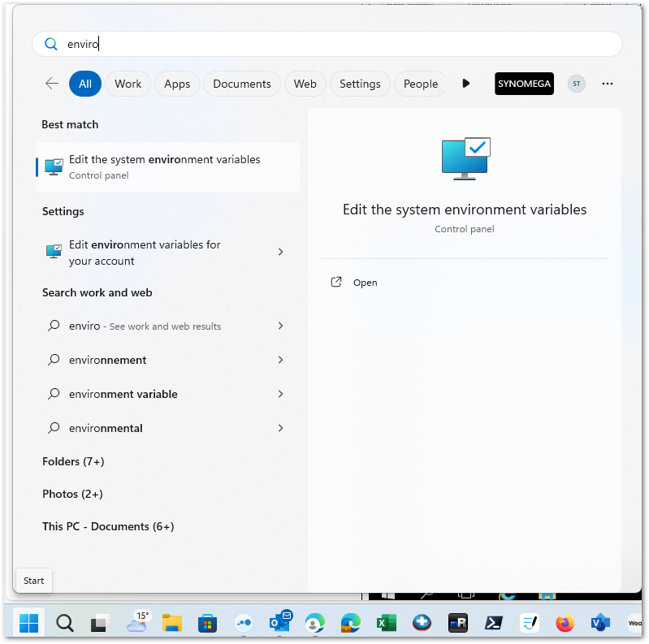Open the blue plus circle app on taskbar
This screenshot has height=644, width=649.
pyautogui.click(x=422, y=622)
